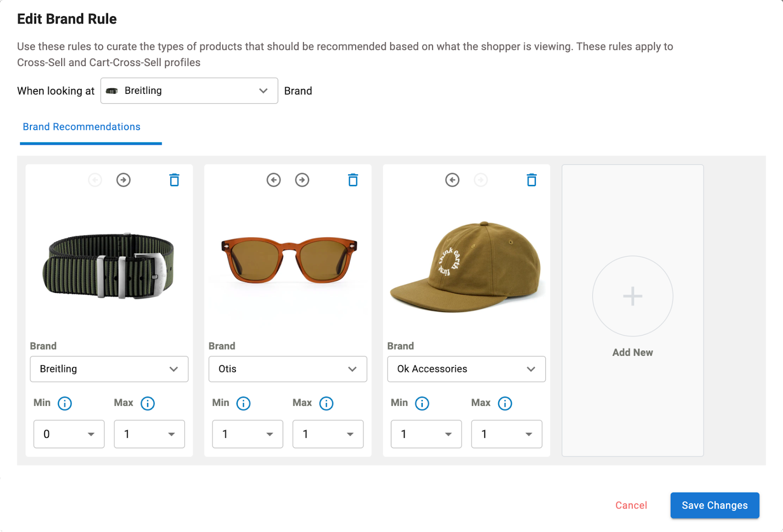Delete the Ok Accessories card with trash icon

tap(531, 180)
